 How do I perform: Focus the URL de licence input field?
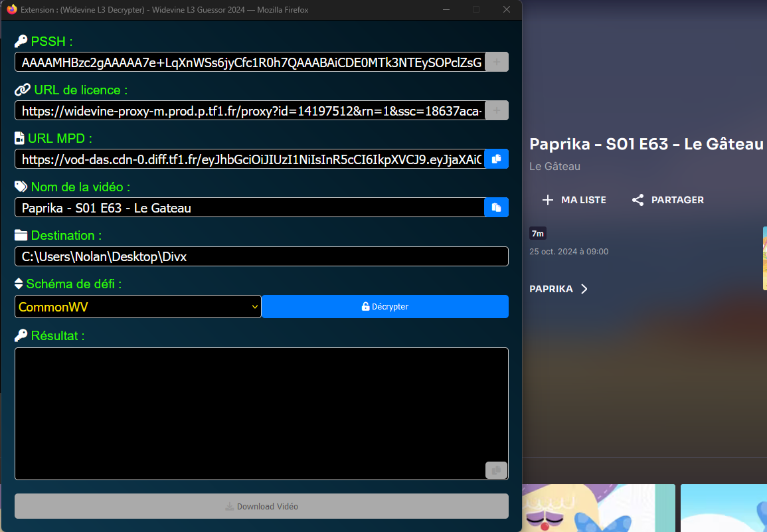tap(250, 111)
